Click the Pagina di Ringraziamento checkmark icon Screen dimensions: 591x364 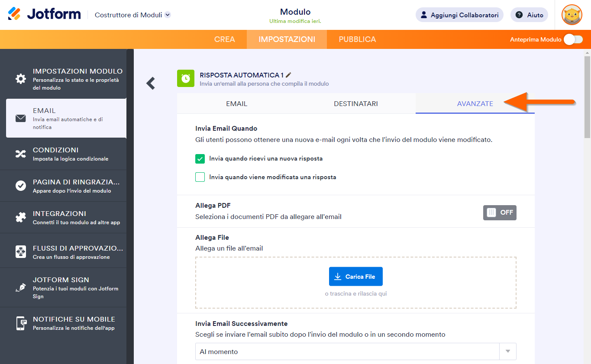(20, 186)
